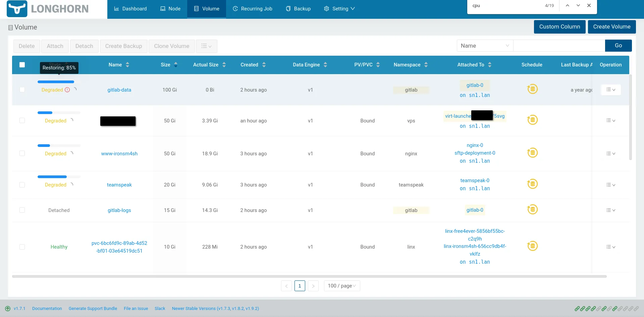The width and height of the screenshot is (644, 317).
Task: Go to next find-in-page match
Action: point(578,6)
